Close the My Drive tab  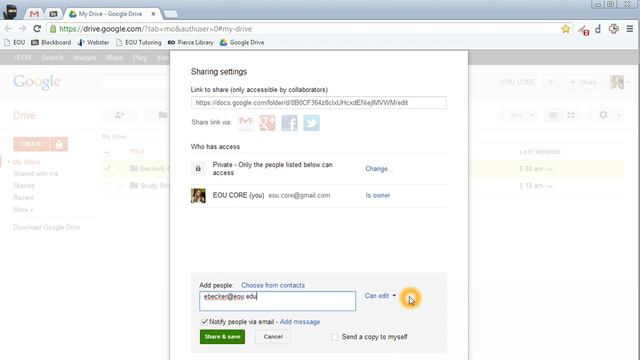[x=153, y=14]
